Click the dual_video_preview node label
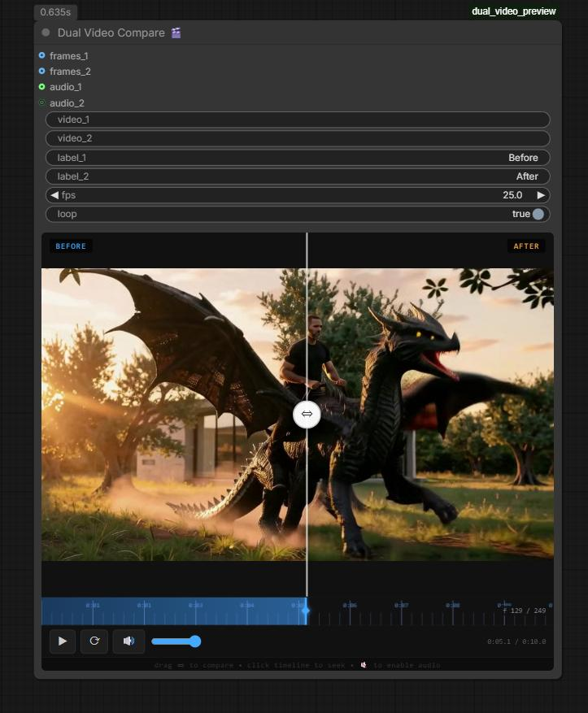588x713 pixels. click(x=513, y=11)
